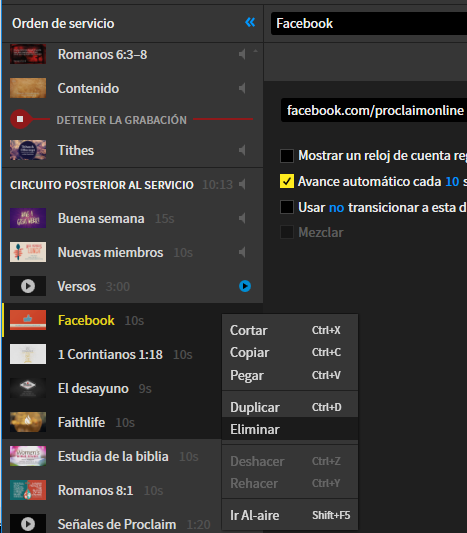The image size is (467, 533).
Task: Click the 10:13 loop duration
Action: pyautogui.click(x=218, y=185)
